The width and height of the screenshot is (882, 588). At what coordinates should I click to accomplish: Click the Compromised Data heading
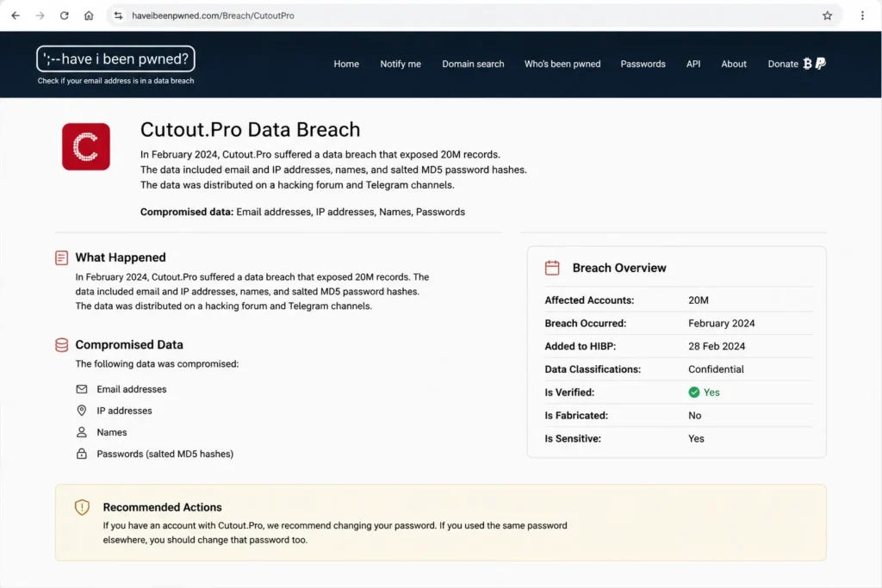[129, 344]
